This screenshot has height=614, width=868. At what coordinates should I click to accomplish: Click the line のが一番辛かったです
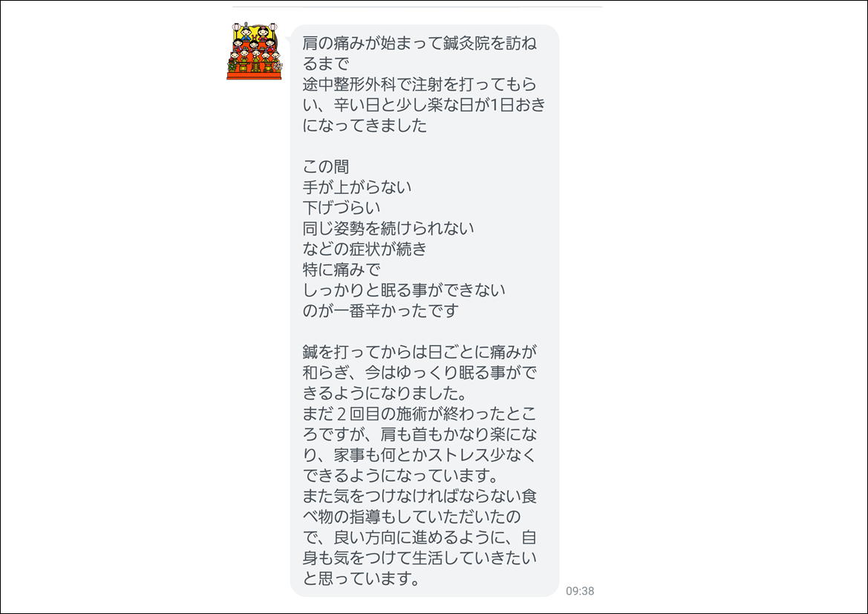pyautogui.click(x=380, y=310)
